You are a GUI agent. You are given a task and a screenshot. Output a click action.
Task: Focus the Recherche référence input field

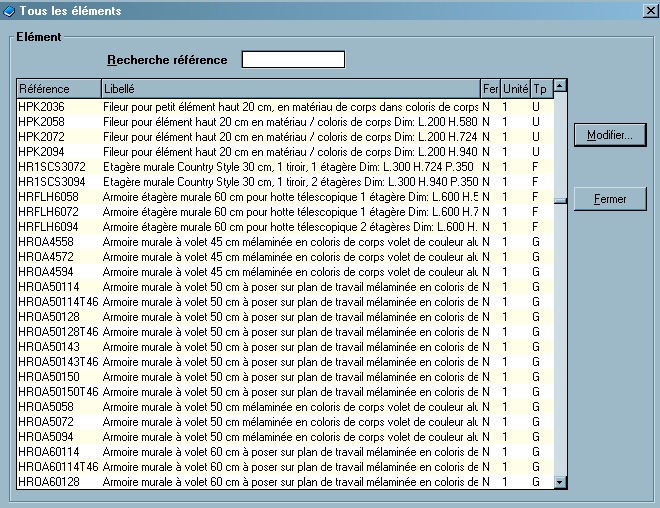tap(293, 59)
